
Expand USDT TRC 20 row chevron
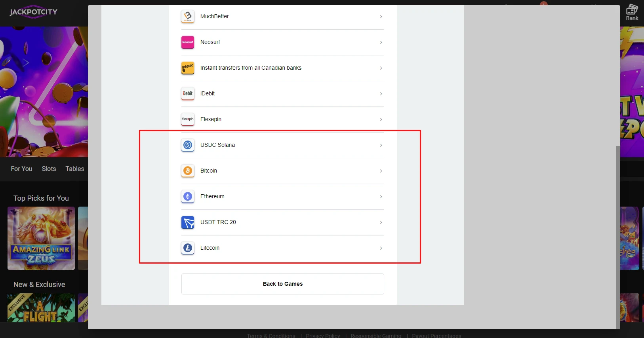pos(381,222)
